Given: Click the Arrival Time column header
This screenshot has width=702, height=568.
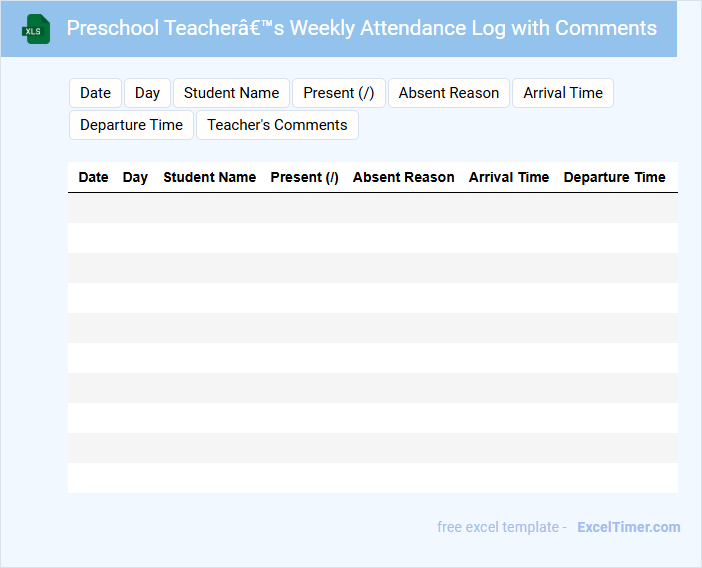Looking at the screenshot, I should pyautogui.click(x=508, y=177).
